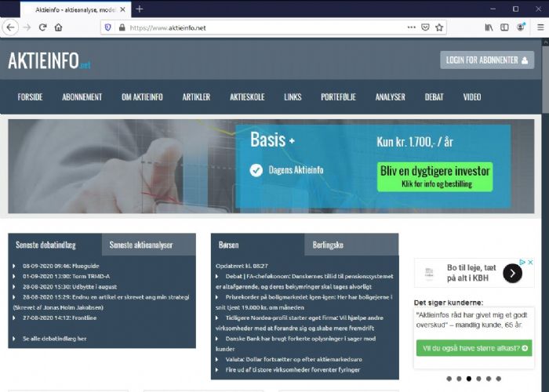The width and height of the screenshot is (549, 392).
Task: Open the page actions three-dot menu
Action: pos(412,27)
